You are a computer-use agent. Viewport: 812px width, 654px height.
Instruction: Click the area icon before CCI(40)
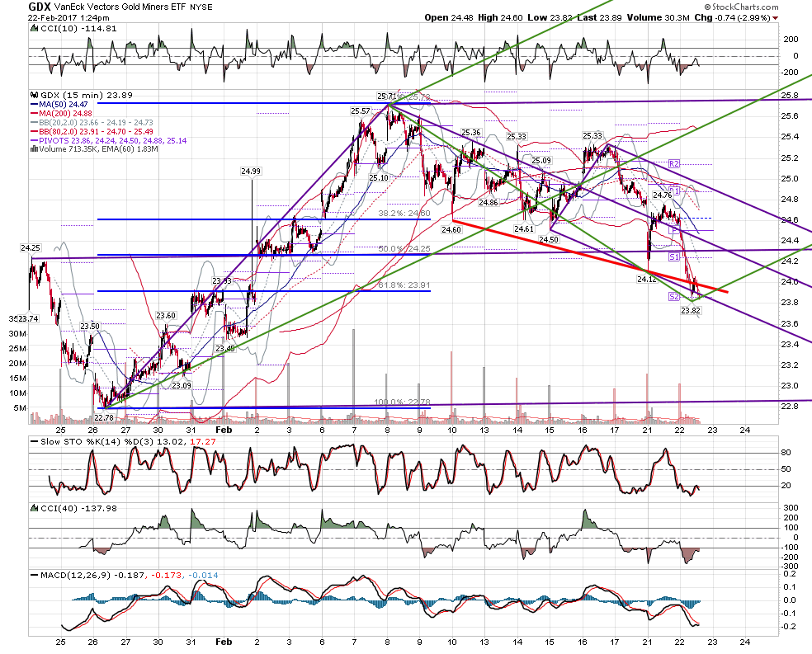[x=35, y=508]
